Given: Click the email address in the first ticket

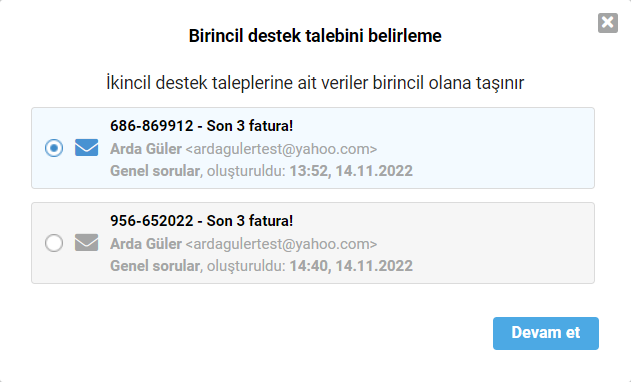Looking at the screenshot, I should tap(281, 149).
